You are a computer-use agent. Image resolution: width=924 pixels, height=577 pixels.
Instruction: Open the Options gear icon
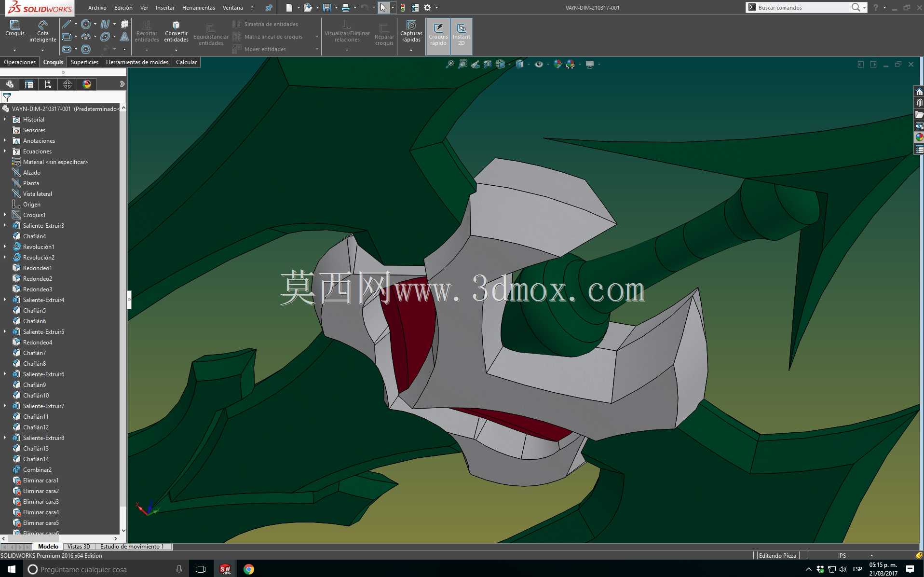(x=427, y=8)
